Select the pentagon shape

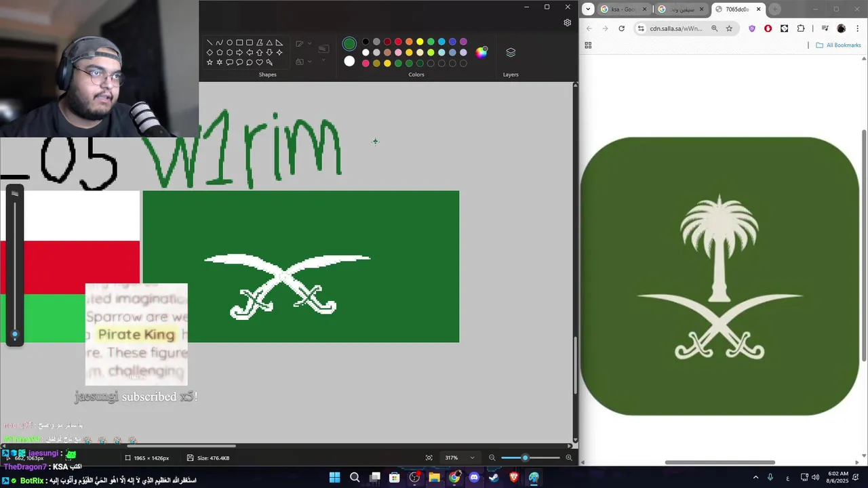pos(220,52)
